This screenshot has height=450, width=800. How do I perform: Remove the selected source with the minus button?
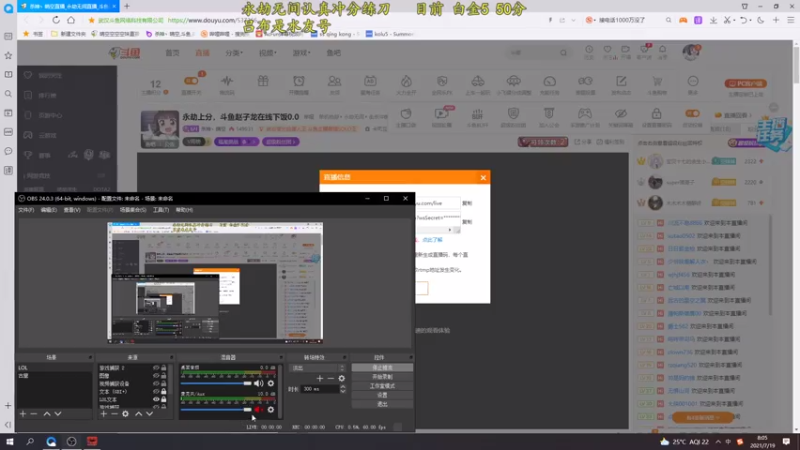pos(114,414)
